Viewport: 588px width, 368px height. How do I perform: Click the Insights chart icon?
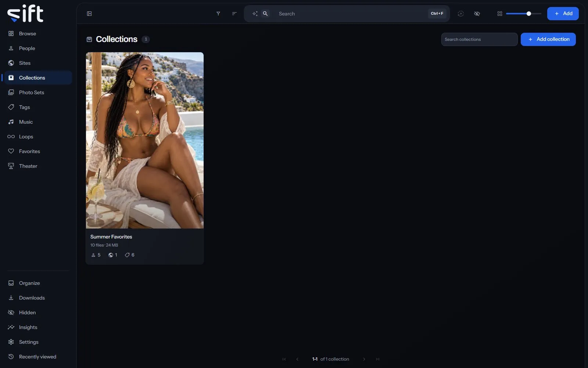click(11, 327)
